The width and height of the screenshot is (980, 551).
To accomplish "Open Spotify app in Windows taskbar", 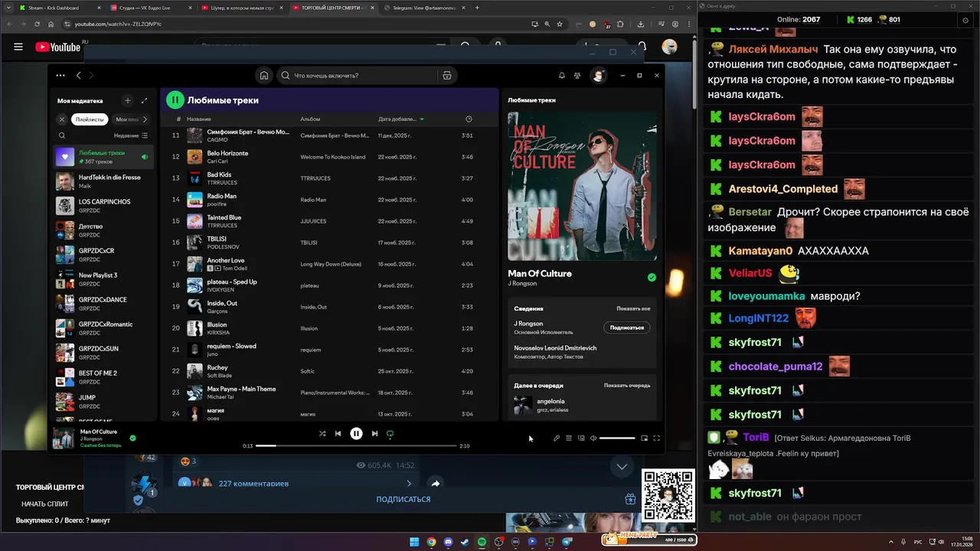I will click(x=482, y=542).
